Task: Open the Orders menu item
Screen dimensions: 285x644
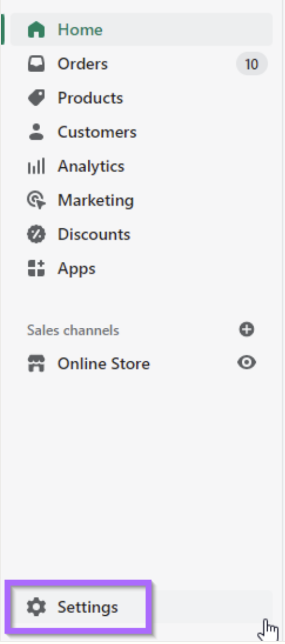Action: pos(141,64)
